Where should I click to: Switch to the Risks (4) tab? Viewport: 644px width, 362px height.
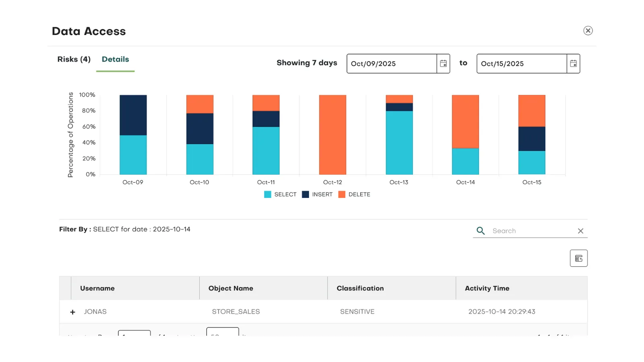(x=74, y=59)
